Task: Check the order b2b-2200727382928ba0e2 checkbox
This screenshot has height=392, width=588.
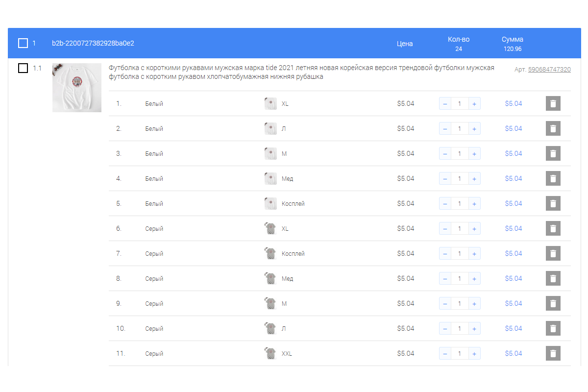Action: 23,43
